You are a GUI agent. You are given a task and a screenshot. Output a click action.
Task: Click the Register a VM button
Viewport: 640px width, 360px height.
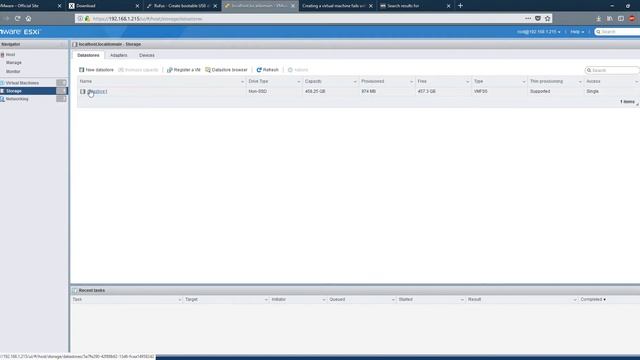pos(184,70)
